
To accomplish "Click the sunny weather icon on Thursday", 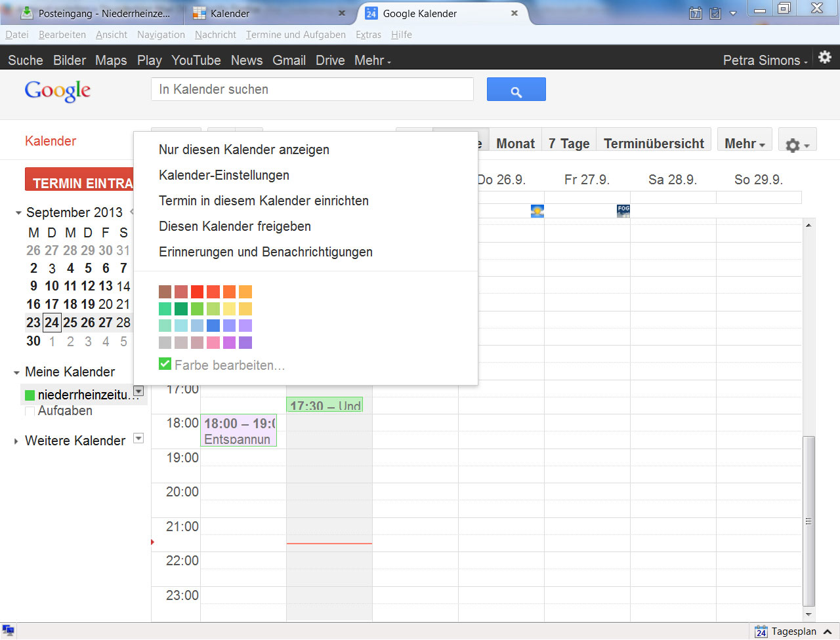I will click(537, 211).
